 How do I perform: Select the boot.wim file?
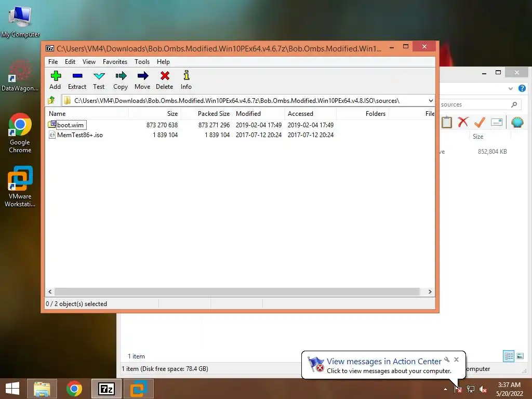[70, 125]
